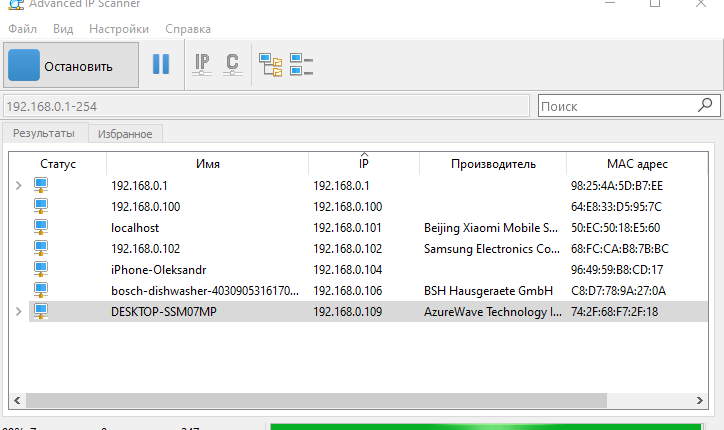Click the expand all tree icon
This screenshot has width=724, height=430.
coord(271,65)
